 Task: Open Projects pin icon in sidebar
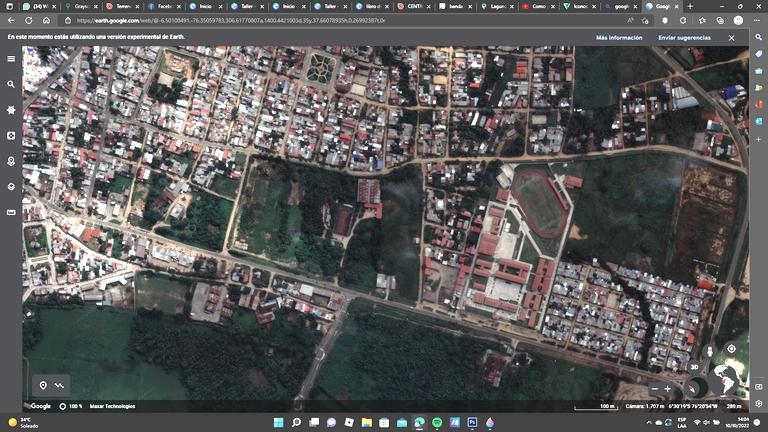(11, 161)
